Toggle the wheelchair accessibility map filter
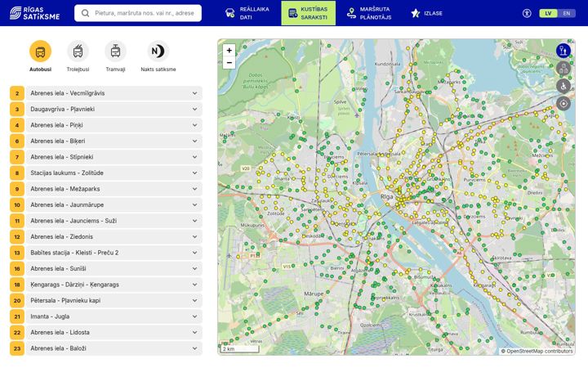The height and width of the screenshot is (368, 588). (563, 86)
